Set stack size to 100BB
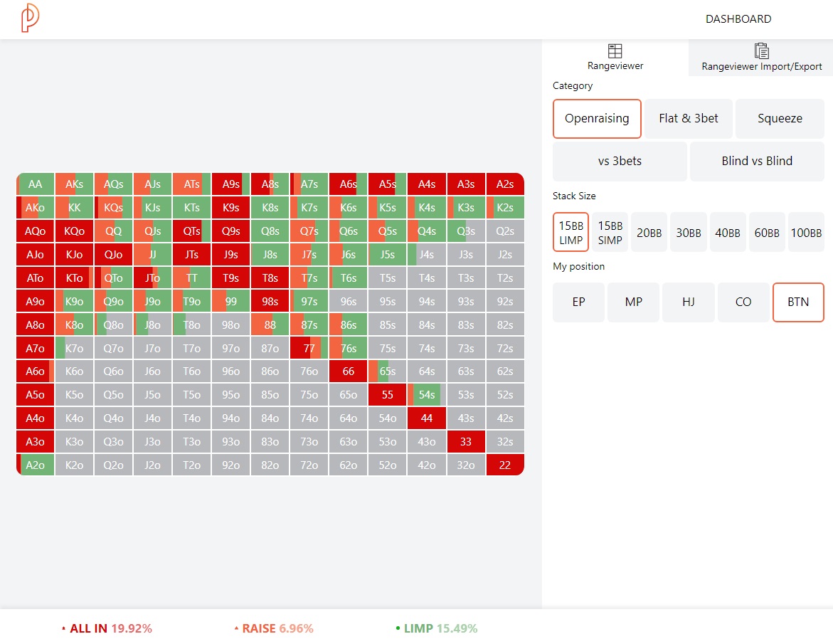Viewport: 833px width, 644px height. pos(806,232)
